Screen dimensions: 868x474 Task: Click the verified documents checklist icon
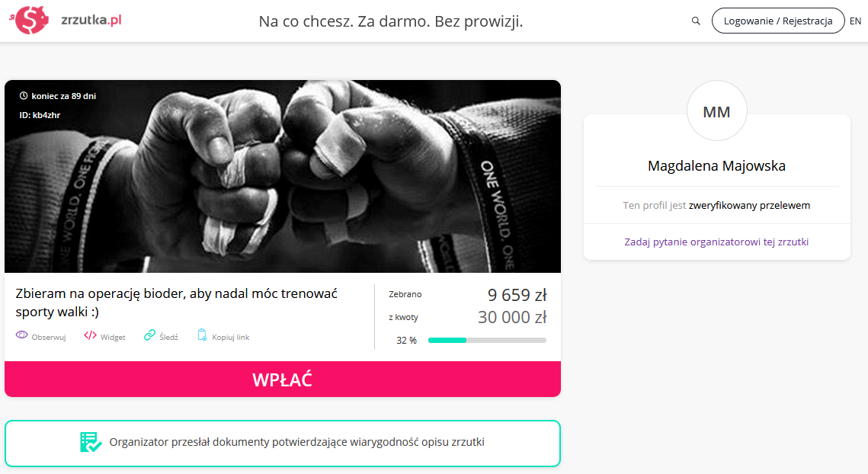pos(91,442)
